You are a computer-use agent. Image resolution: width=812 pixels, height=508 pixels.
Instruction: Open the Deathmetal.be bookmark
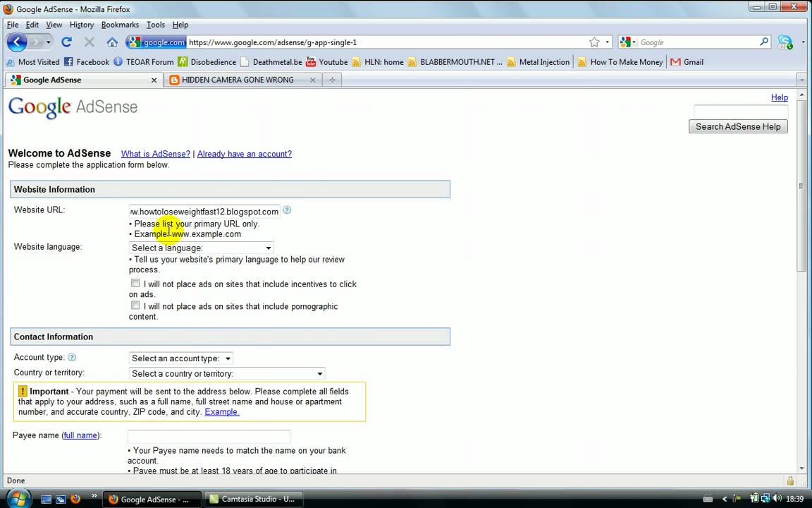click(x=271, y=61)
